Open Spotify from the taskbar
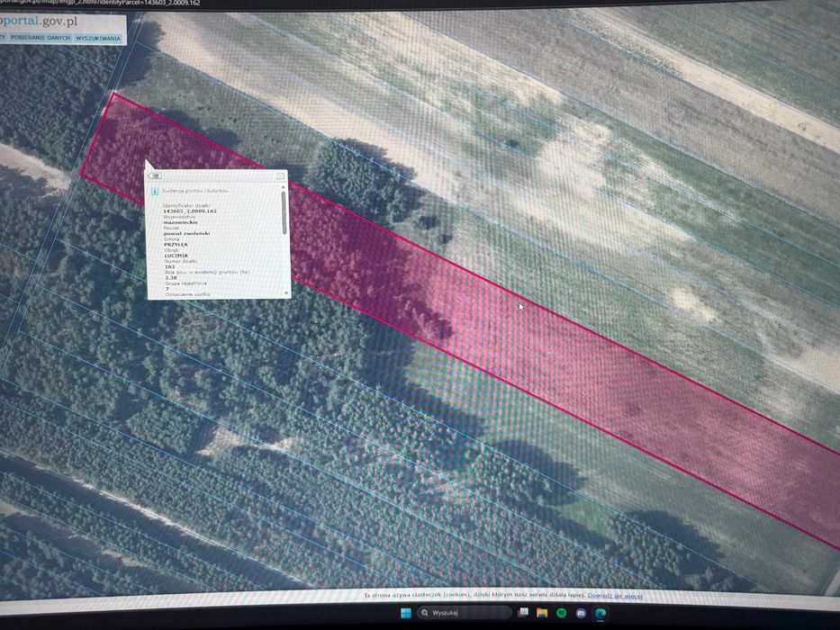This screenshot has height=630, width=840. pyautogui.click(x=561, y=612)
